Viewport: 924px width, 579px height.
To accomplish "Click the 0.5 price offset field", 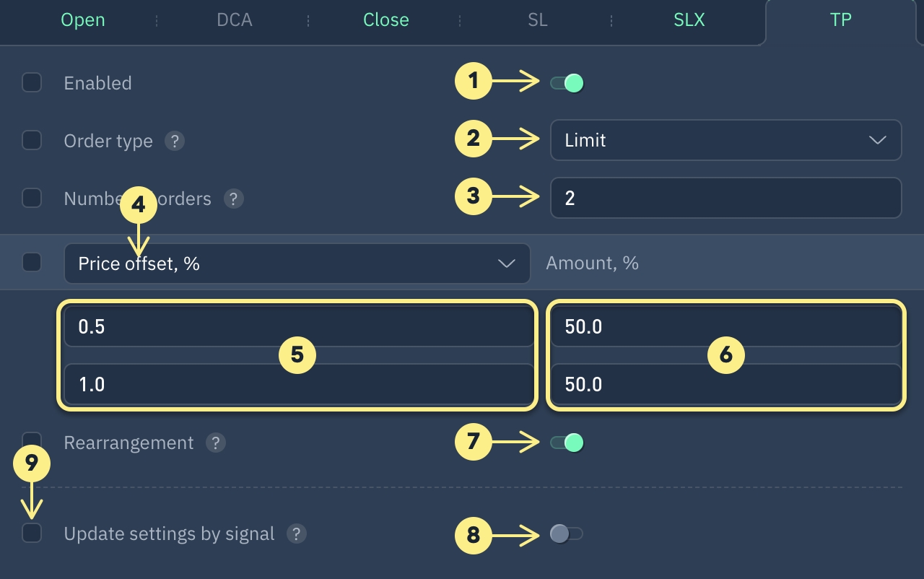I will (297, 327).
